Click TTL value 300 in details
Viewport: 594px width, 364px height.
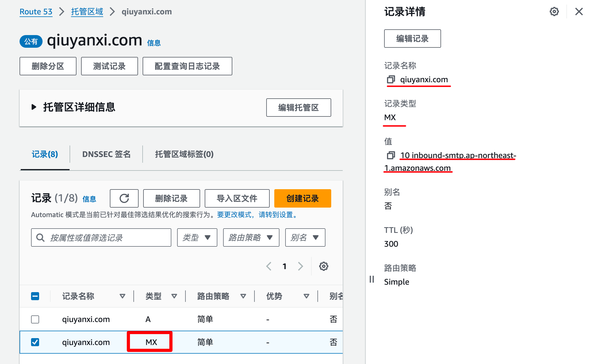[x=391, y=244]
